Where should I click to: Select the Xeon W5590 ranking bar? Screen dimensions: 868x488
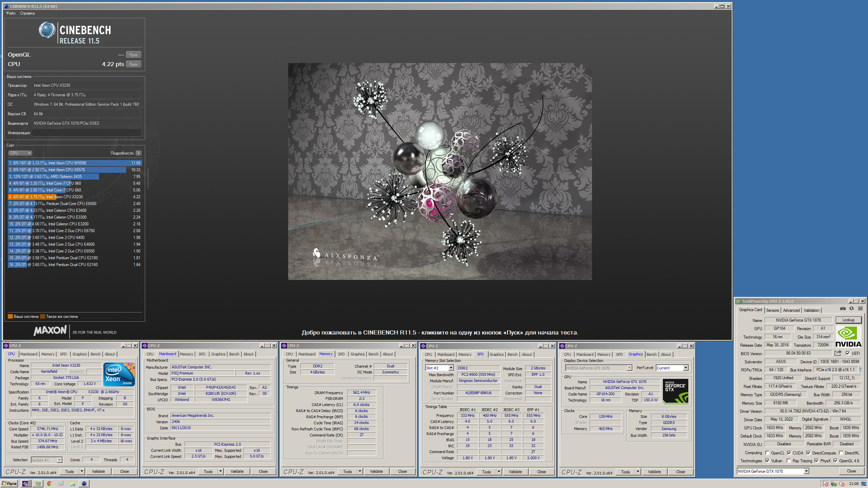click(75, 163)
